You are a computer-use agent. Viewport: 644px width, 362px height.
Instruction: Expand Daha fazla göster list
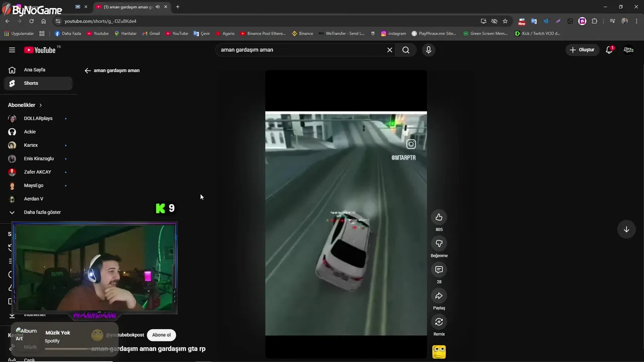tap(38, 212)
